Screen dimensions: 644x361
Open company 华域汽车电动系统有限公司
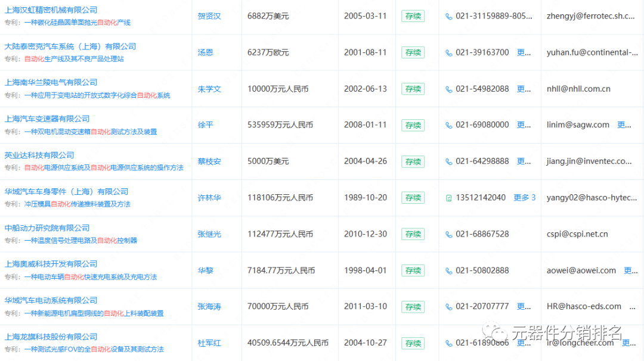click(x=51, y=301)
